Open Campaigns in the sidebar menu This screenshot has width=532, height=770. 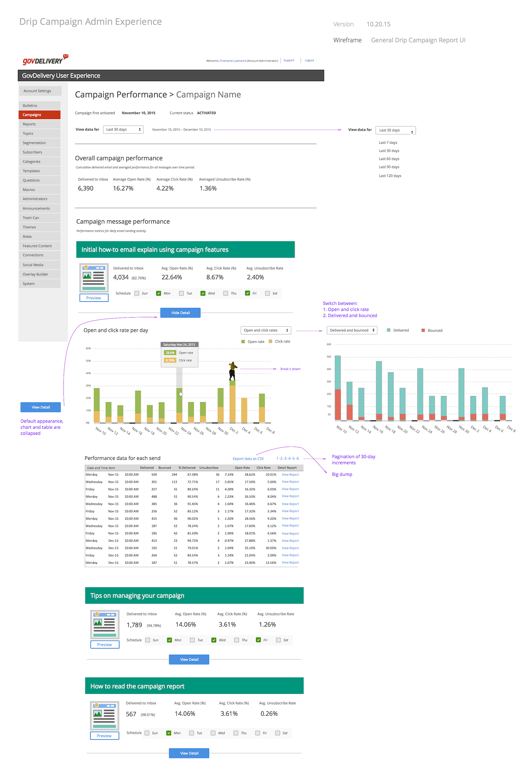coord(39,115)
